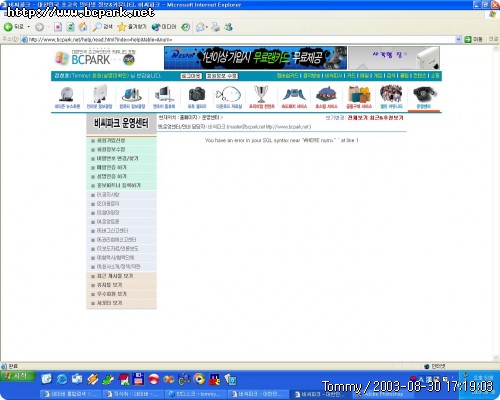Click the green Go (이동) button
The width and height of the screenshot is (500, 400).
(473, 40)
